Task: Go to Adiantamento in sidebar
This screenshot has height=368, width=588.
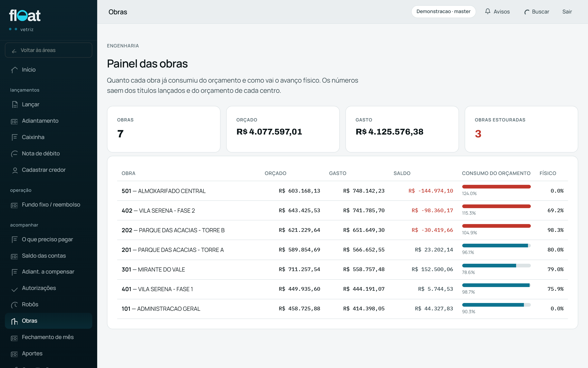Action: point(49,121)
